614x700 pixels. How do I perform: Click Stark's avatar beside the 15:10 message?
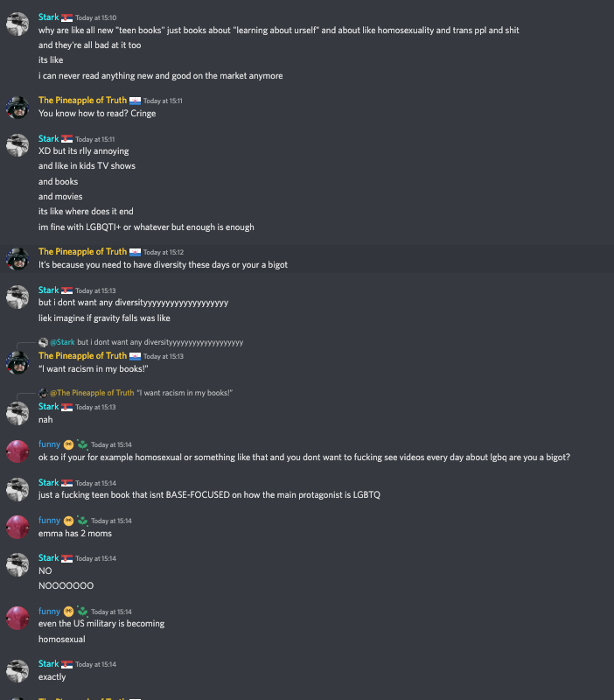(x=17, y=24)
